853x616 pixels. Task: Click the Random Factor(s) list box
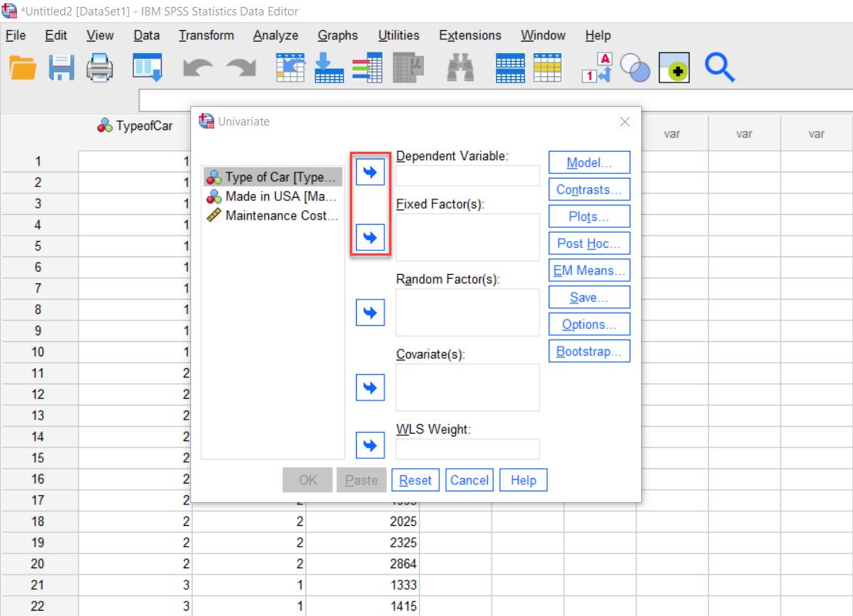pyautogui.click(x=467, y=312)
